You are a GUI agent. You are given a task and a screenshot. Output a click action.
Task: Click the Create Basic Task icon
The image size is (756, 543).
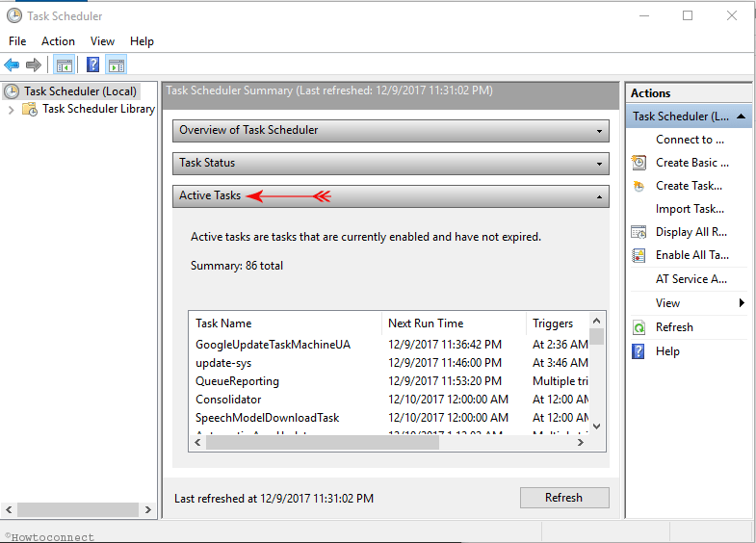(x=639, y=163)
